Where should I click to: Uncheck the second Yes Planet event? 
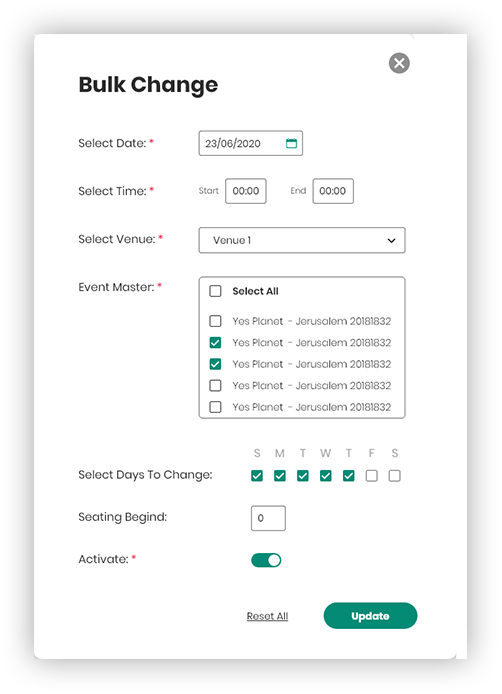coord(215,343)
